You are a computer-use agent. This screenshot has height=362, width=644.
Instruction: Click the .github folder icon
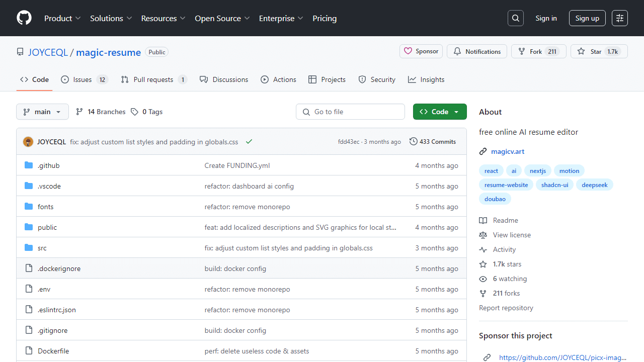pyautogui.click(x=29, y=165)
